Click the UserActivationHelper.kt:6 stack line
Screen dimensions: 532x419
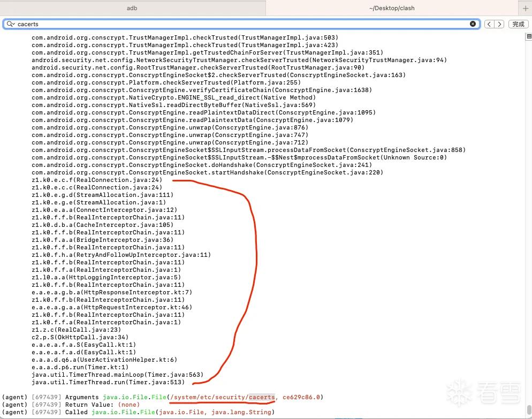[x=104, y=360]
